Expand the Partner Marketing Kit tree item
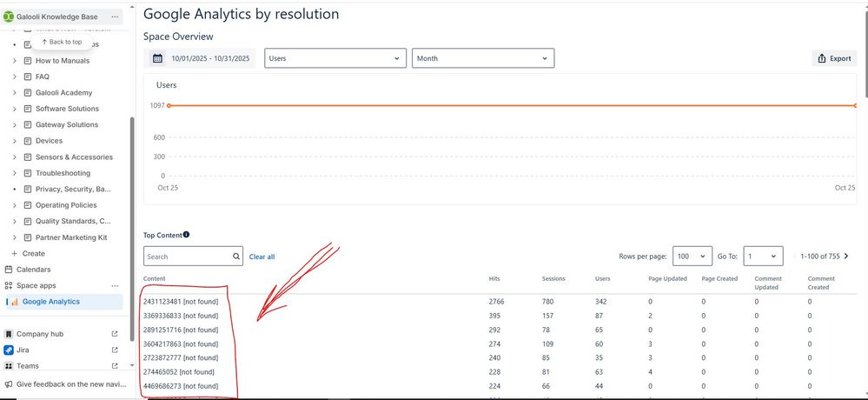 [x=15, y=237]
